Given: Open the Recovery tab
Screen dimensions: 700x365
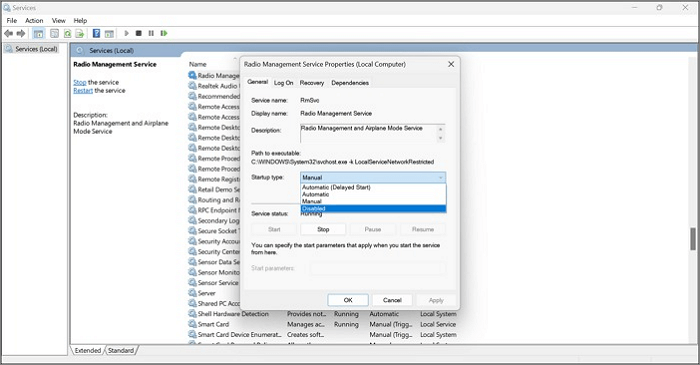Looking at the screenshot, I should 312,83.
